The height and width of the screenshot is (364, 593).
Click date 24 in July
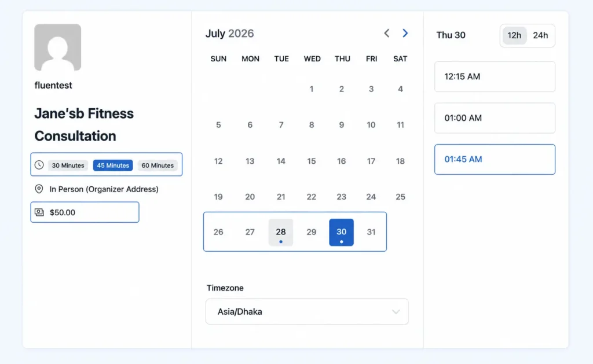[x=371, y=197]
